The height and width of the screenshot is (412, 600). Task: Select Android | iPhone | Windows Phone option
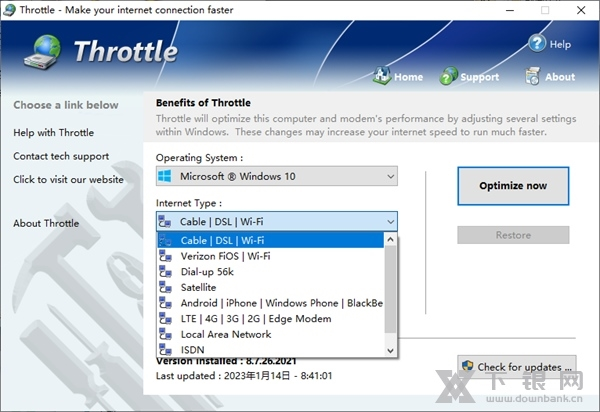270,303
